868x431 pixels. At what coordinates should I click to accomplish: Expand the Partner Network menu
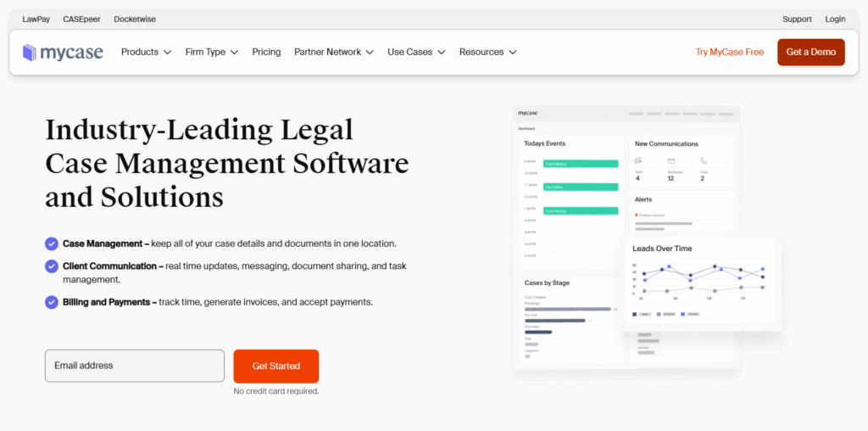[x=334, y=52]
